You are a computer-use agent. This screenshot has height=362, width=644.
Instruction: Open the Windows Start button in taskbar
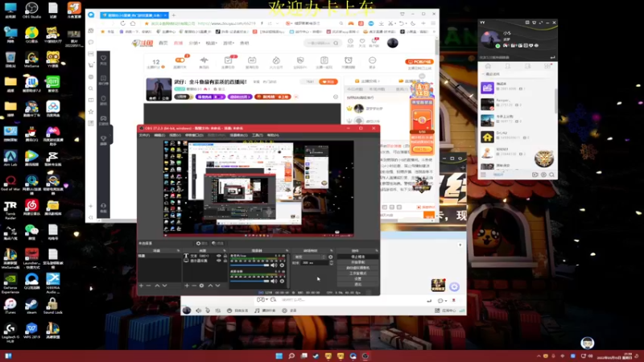tap(279, 356)
